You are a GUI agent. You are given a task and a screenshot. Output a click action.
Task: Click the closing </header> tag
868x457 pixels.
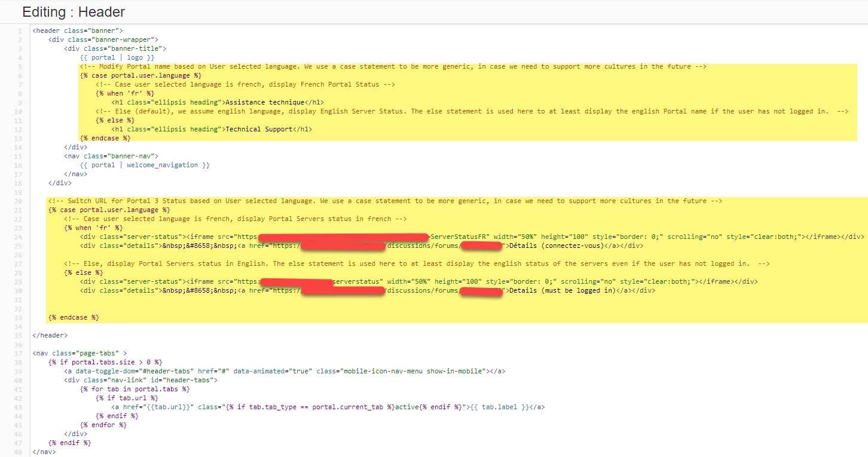50,335
